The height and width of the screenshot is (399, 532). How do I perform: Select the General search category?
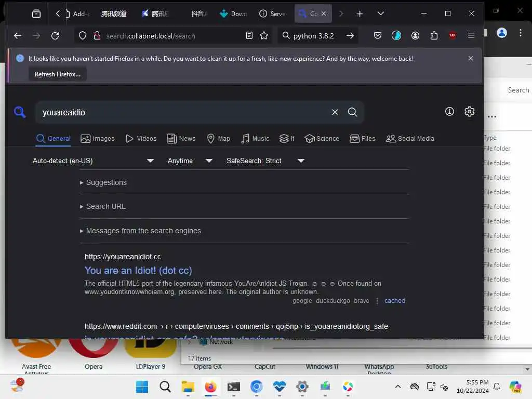tap(54, 138)
